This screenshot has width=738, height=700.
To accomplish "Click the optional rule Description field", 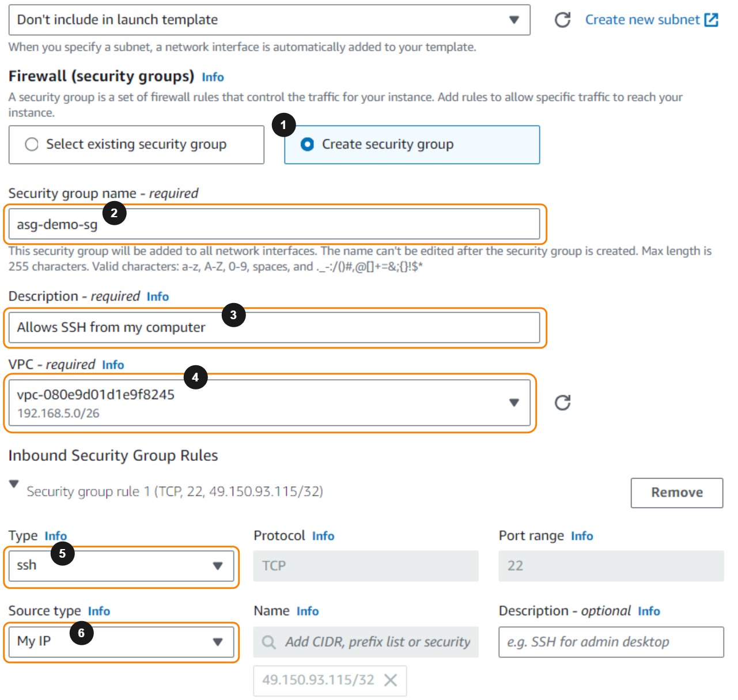I will point(611,642).
